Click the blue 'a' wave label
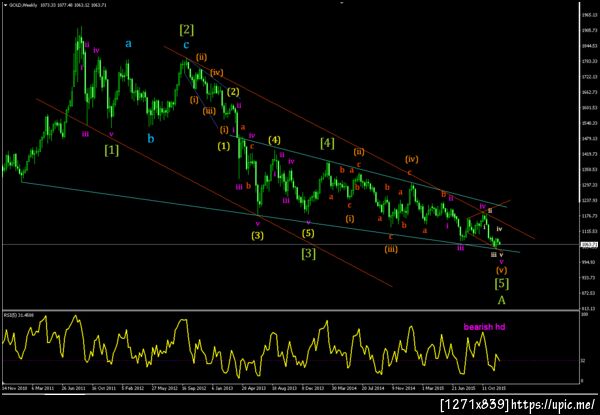The height and width of the screenshot is (415, 600). tap(129, 44)
